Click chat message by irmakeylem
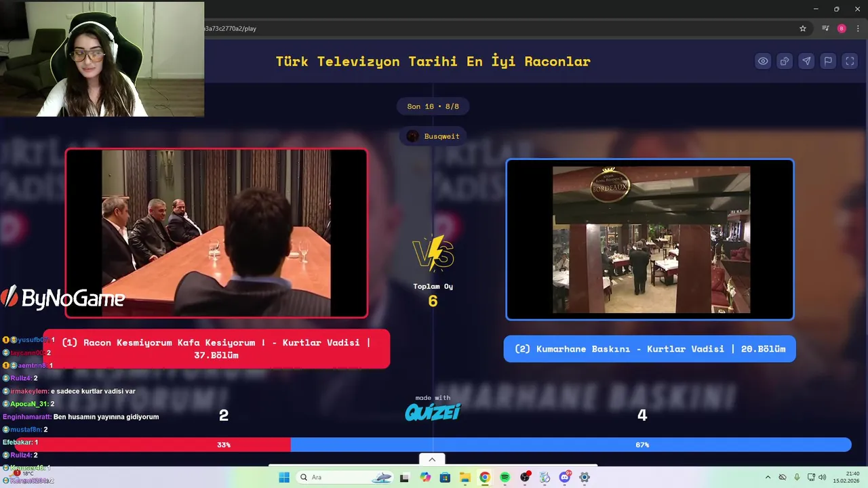The image size is (868, 488). click(69, 391)
